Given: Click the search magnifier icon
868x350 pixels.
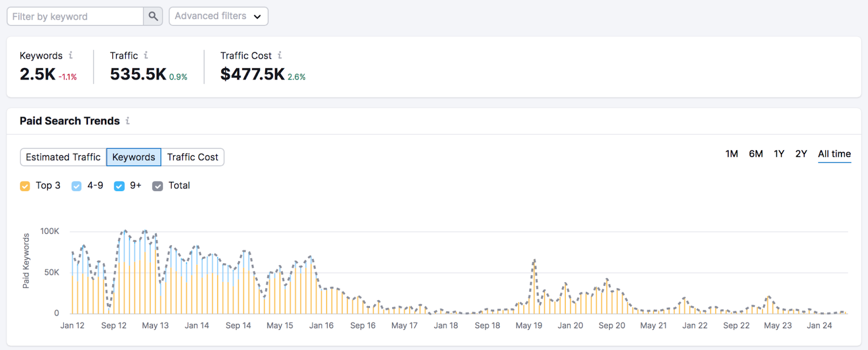Looking at the screenshot, I should point(152,16).
